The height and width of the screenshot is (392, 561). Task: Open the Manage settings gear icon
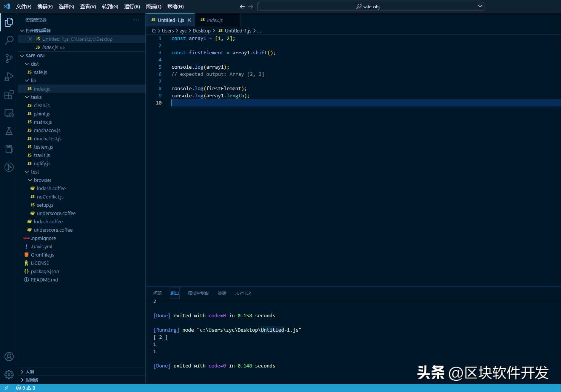[9, 375]
